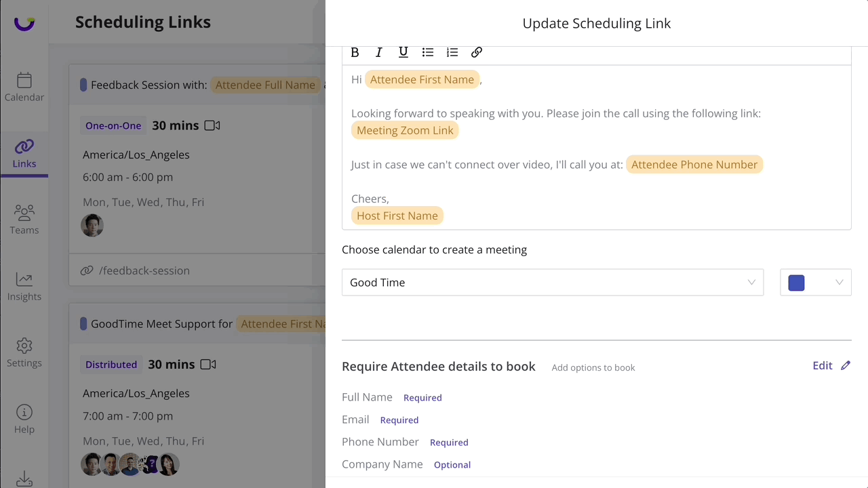
Task: Insert a numbered list
Action: pos(452,52)
